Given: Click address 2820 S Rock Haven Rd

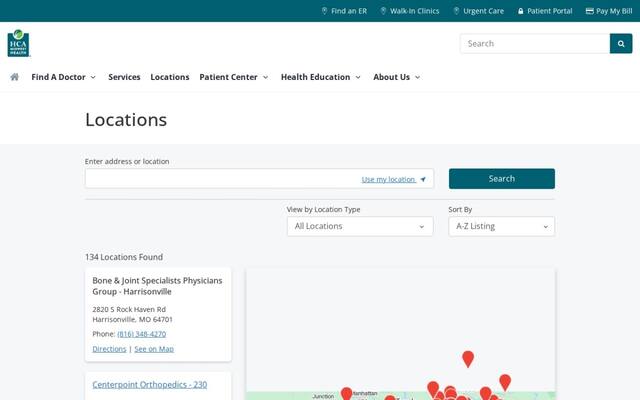Looking at the screenshot, I should [129, 309].
